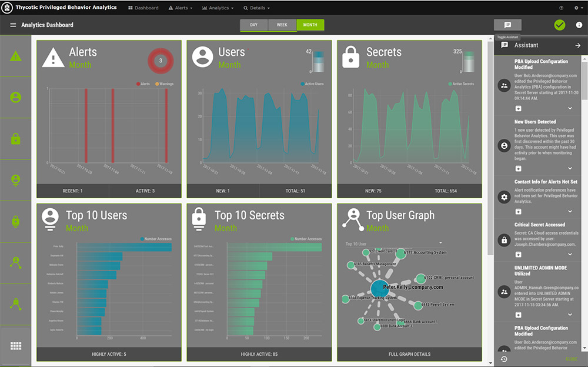Toggle Active Users legend item
Image resolution: width=588 pixels, height=367 pixels.
pyautogui.click(x=312, y=84)
